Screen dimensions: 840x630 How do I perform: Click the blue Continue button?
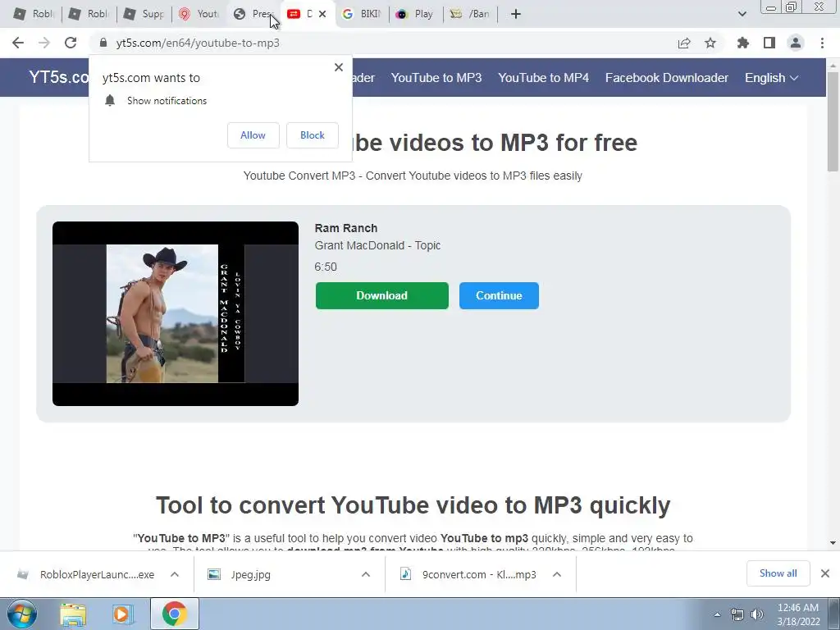[x=499, y=295]
